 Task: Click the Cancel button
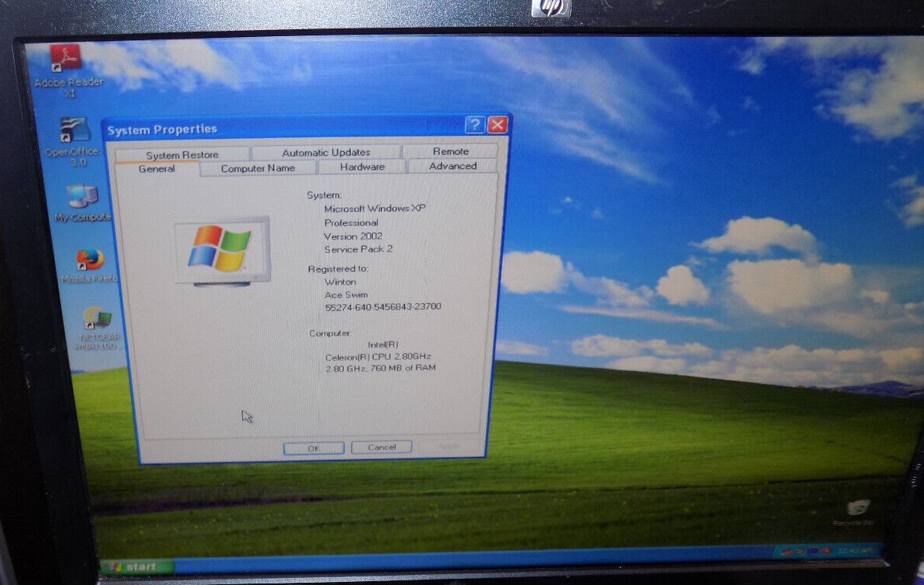click(x=382, y=447)
